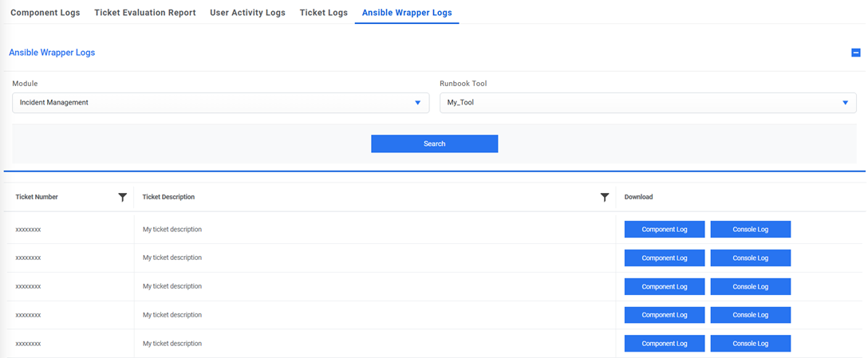The image size is (868, 358).
Task: Click the Ticket Number column header
Action: (37, 197)
